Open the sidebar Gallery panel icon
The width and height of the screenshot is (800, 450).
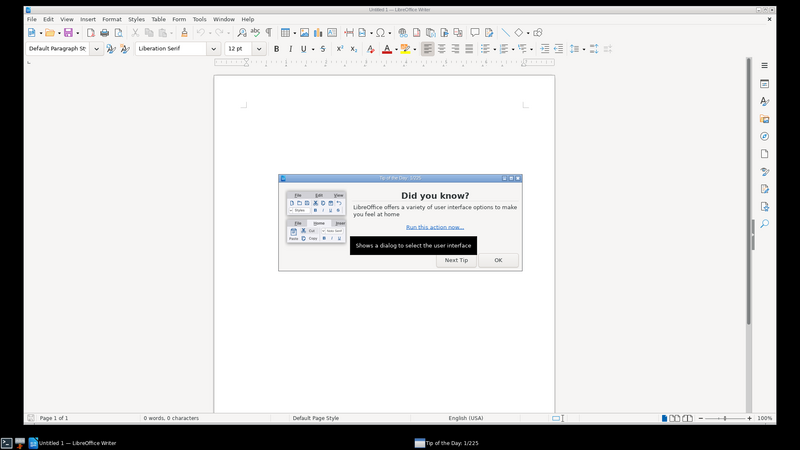tap(764, 119)
